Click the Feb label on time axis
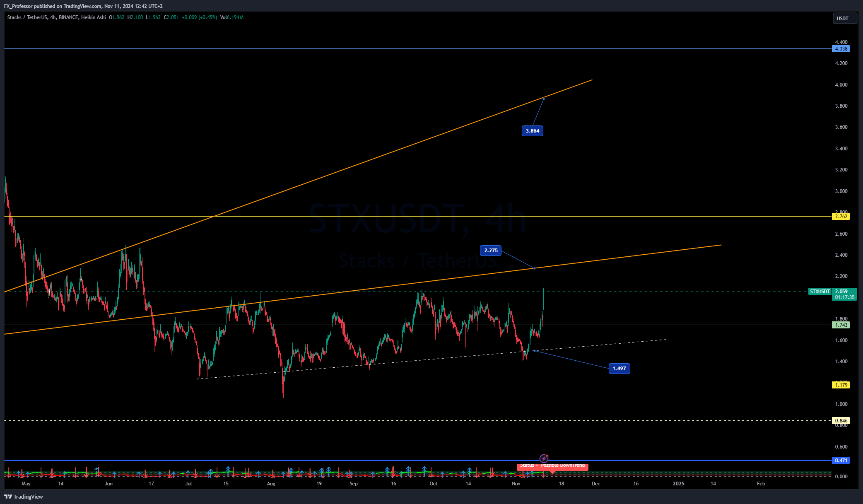 coord(761,484)
